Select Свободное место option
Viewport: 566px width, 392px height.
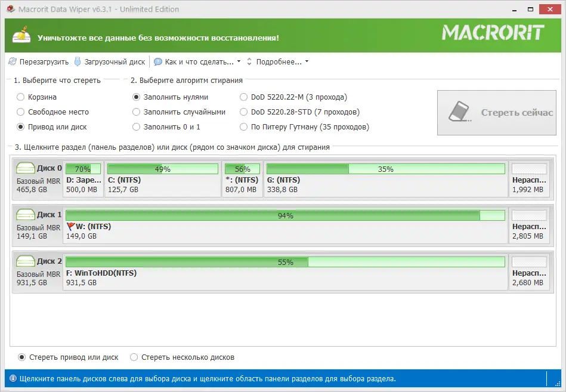52,112
